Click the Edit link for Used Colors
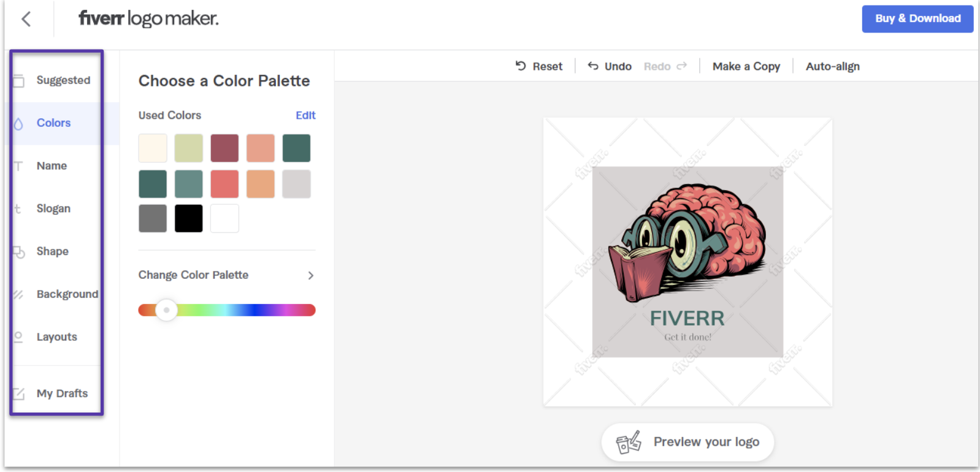This screenshot has height=472, width=980. point(305,115)
